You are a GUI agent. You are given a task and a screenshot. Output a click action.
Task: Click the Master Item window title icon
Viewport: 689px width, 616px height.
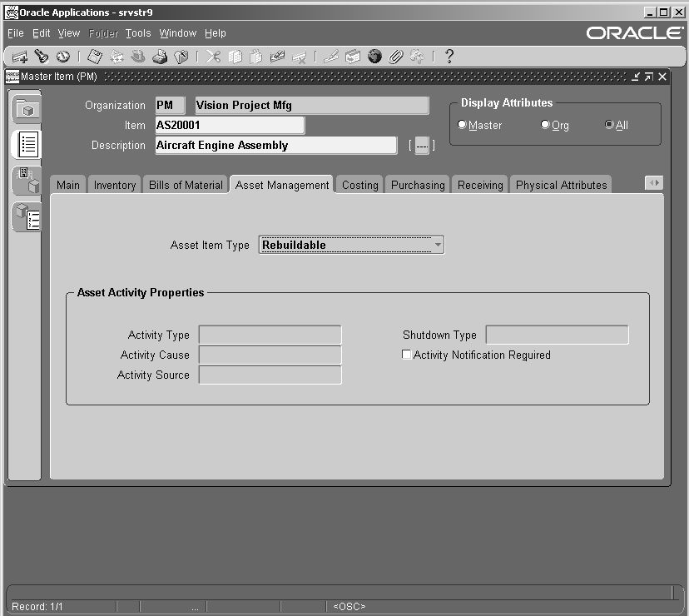click(x=12, y=77)
